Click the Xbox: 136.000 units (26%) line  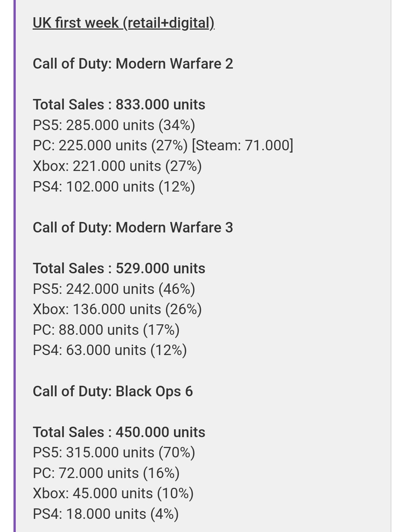click(x=117, y=309)
